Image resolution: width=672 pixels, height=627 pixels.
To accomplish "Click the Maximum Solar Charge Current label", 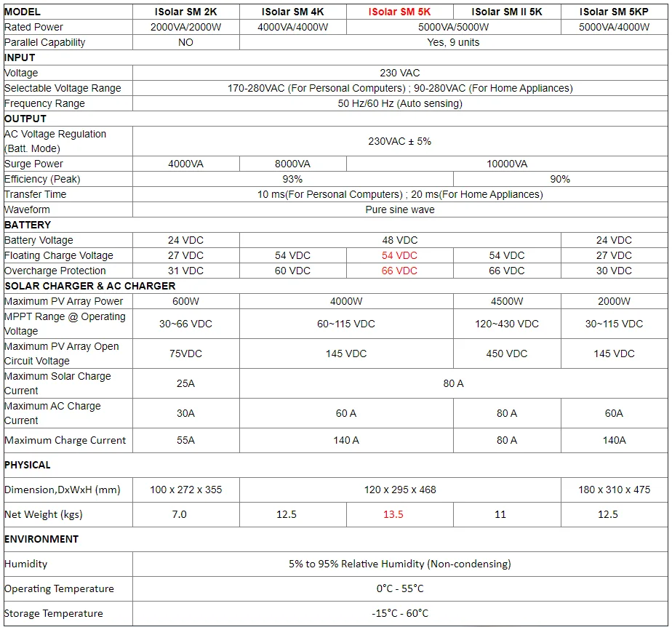I will coord(57,383).
